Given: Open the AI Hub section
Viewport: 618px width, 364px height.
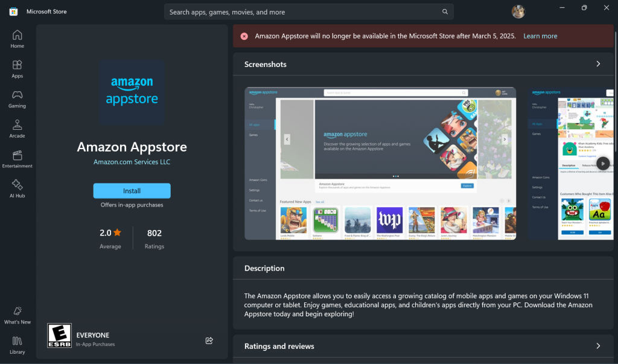Looking at the screenshot, I should [17, 189].
